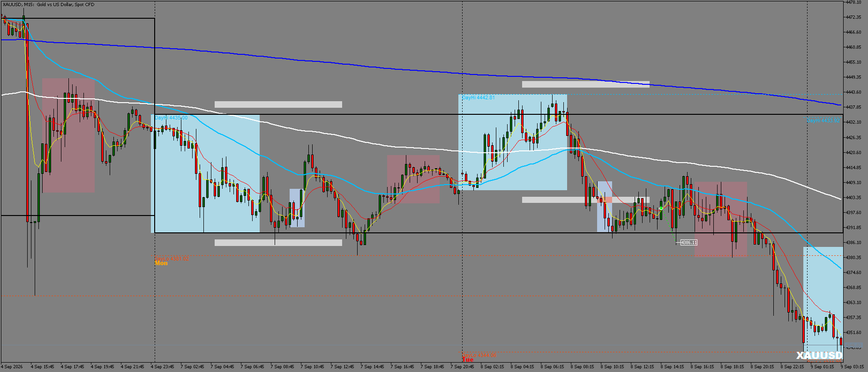The image size is (868, 372).
Task: Click the 4478.10 level on the price axis
Action: coord(853,2)
